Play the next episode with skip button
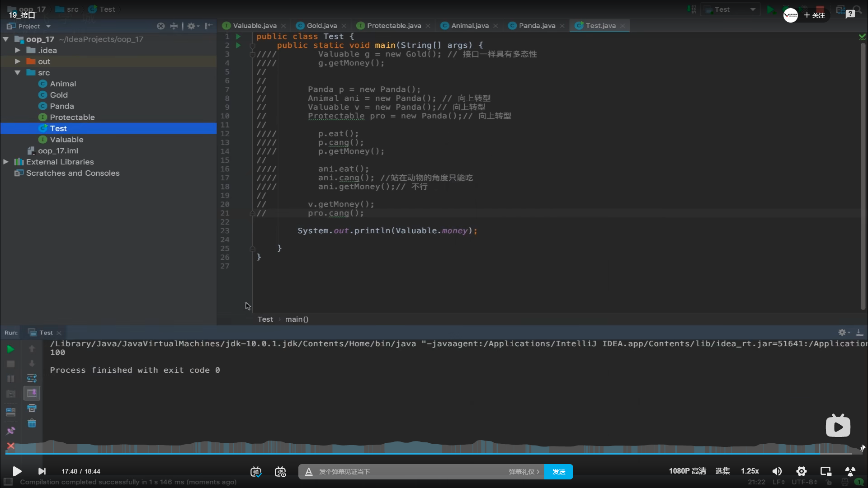 [42, 471]
